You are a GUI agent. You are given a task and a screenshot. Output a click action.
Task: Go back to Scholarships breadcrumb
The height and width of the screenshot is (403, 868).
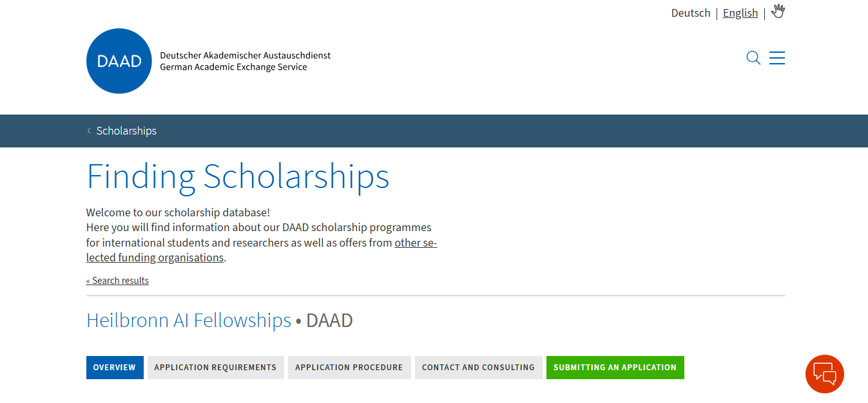(x=126, y=131)
